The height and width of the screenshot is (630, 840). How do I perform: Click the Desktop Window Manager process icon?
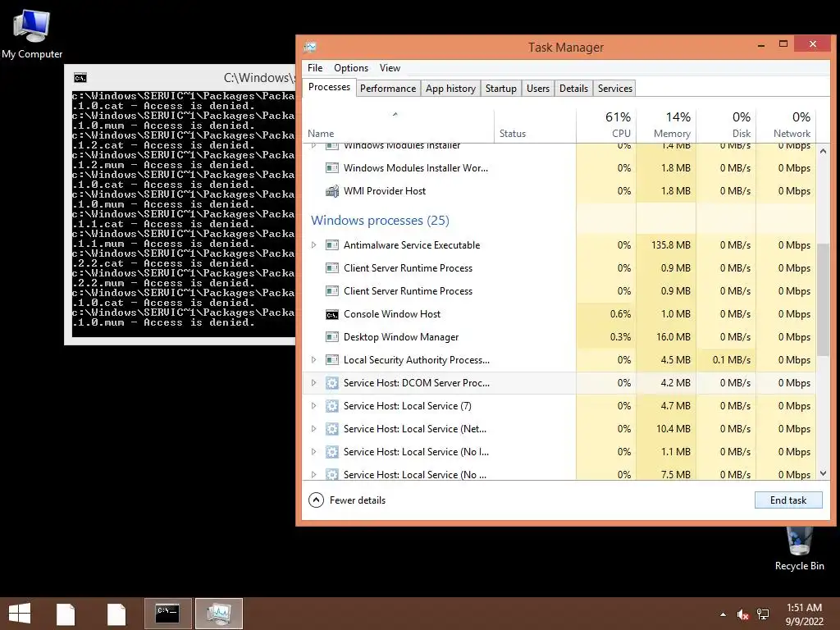point(332,337)
